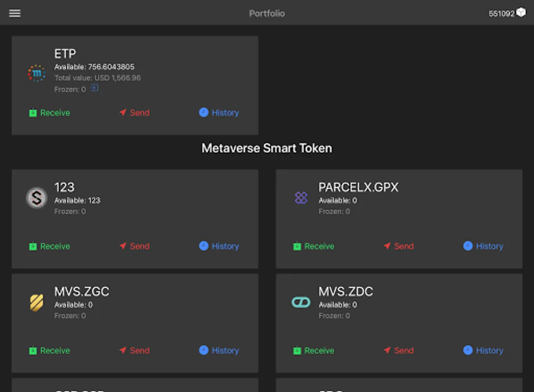Tap Receive on PARCELX.GPX card
534x392 pixels.
(x=314, y=247)
